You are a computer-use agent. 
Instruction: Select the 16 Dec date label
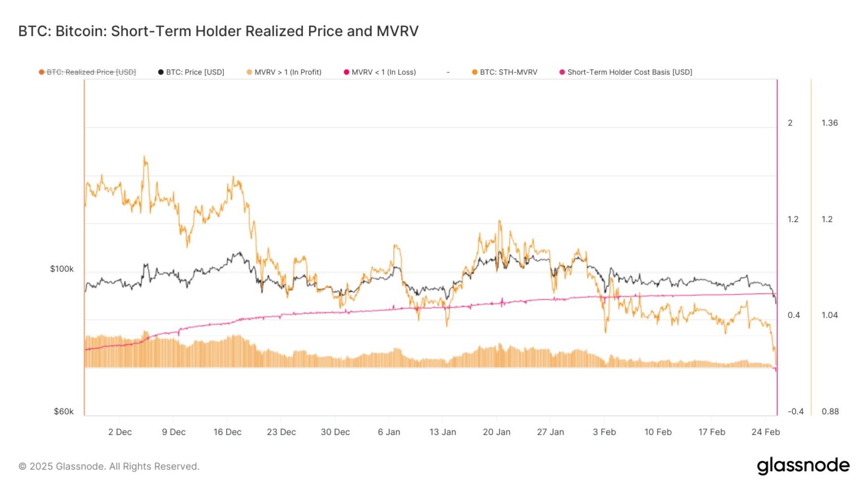(x=227, y=432)
